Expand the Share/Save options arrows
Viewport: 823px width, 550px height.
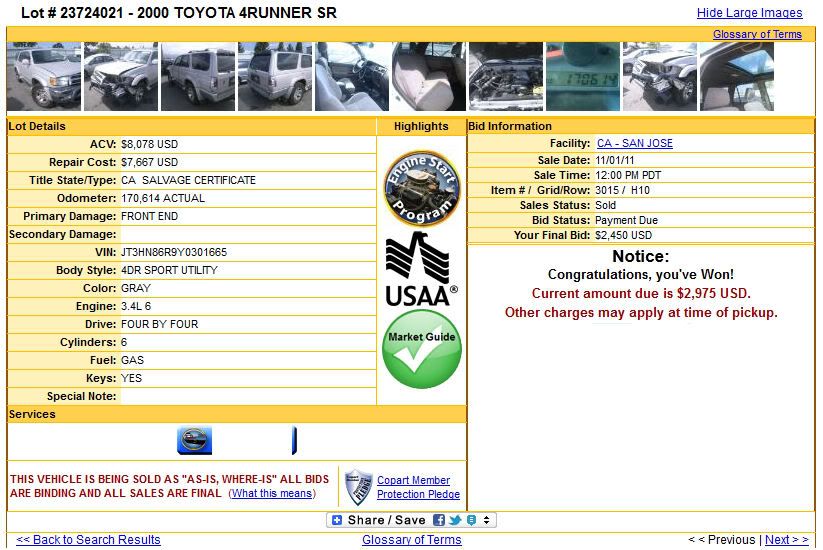(487, 520)
